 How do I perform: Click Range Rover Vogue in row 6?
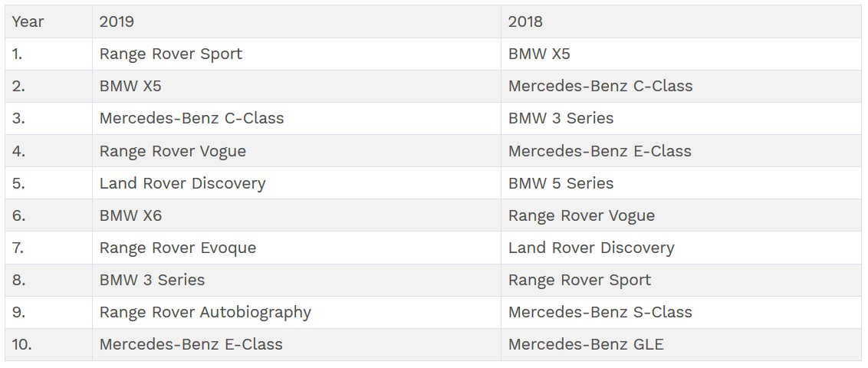(x=581, y=215)
